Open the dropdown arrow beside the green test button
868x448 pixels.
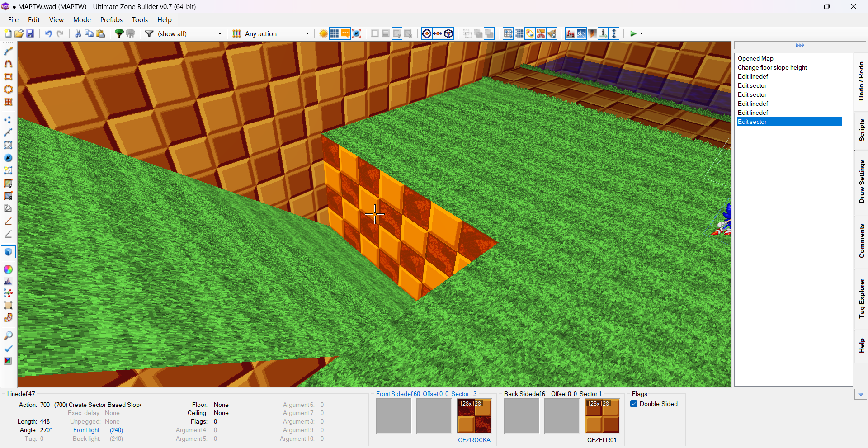642,33
